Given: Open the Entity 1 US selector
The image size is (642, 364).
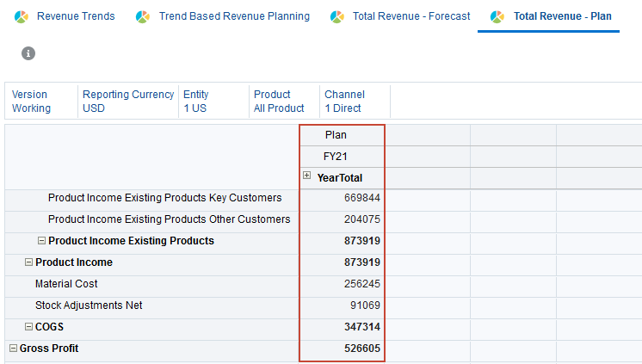Looking at the screenshot, I should (x=195, y=102).
